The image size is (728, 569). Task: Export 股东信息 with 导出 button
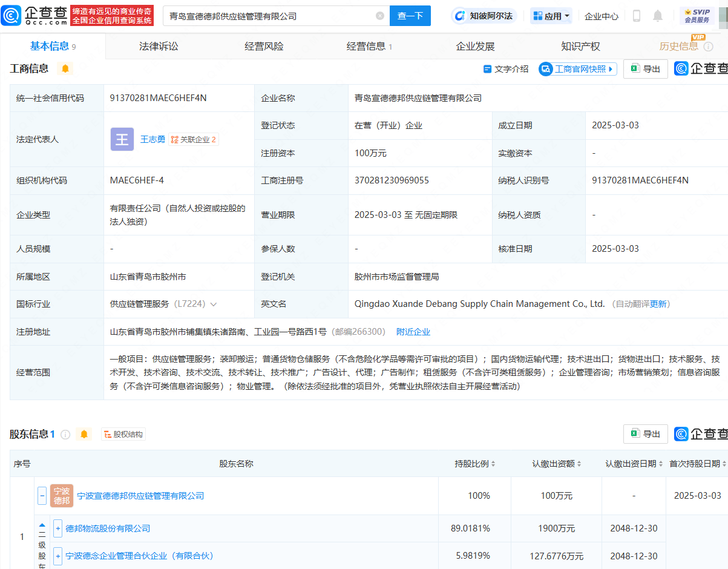(x=646, y=434)
